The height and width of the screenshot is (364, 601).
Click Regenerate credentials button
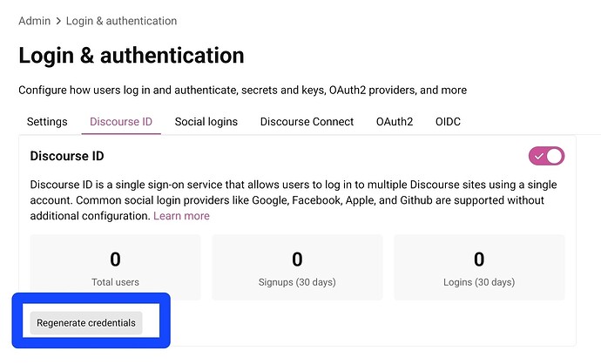click(x=86, y=322)
